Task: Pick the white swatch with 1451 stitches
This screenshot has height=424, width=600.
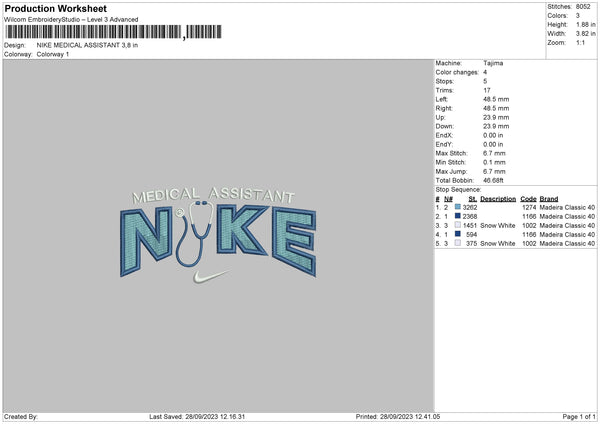Action: click(x=458, y=224)
